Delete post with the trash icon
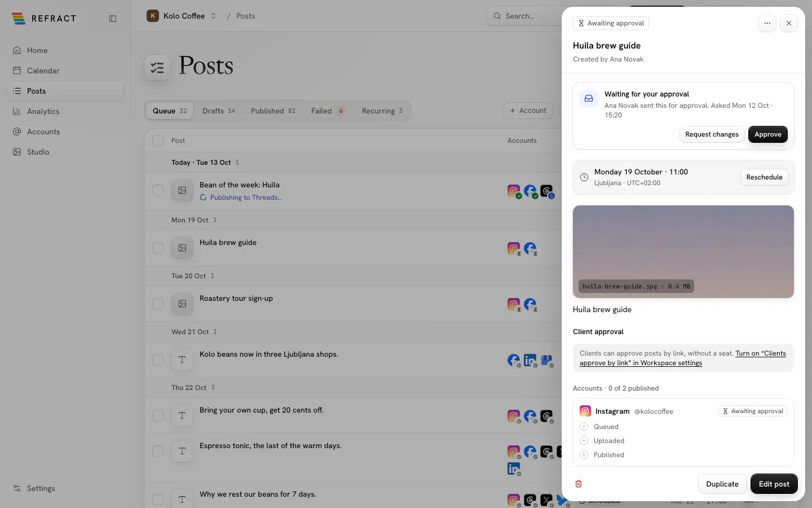The width and height of the screenshot is (812, 508). pos(579,484)
